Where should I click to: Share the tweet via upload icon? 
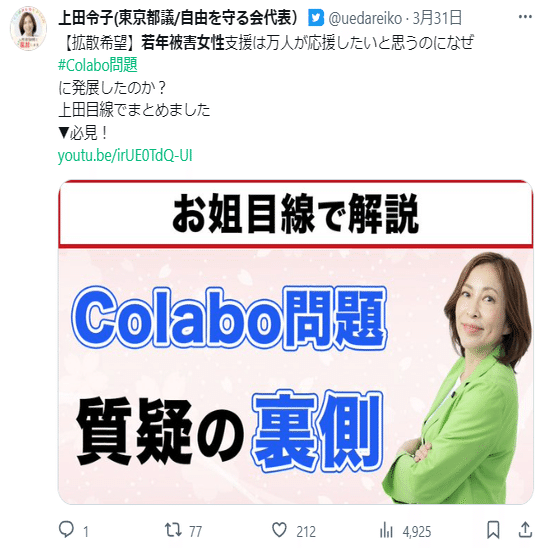[525, 530]
